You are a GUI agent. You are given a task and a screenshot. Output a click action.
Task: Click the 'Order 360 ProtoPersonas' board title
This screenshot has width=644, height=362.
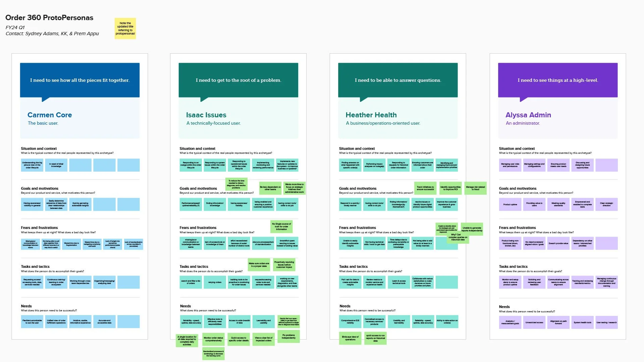tap(49, 18)
